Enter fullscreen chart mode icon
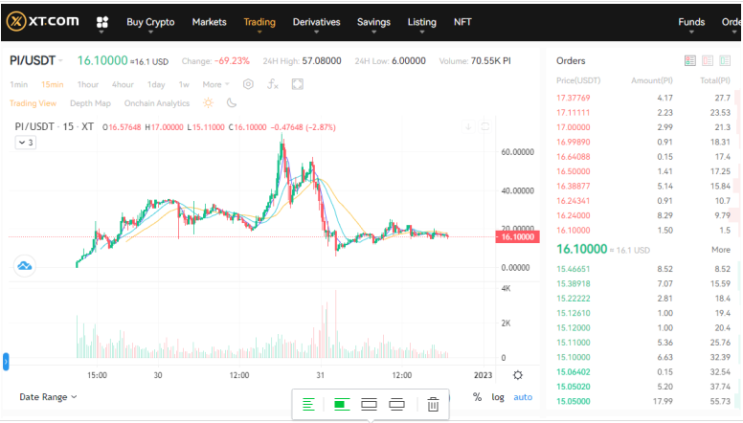743x423 pixels. (297, 84)
